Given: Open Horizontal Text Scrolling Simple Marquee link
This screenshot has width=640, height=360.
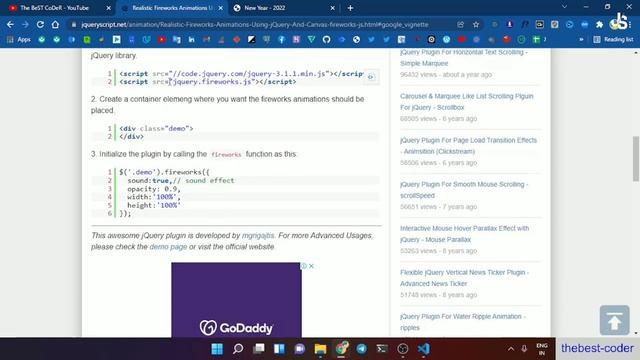Looking at the screenshot, I should (464, 58).
